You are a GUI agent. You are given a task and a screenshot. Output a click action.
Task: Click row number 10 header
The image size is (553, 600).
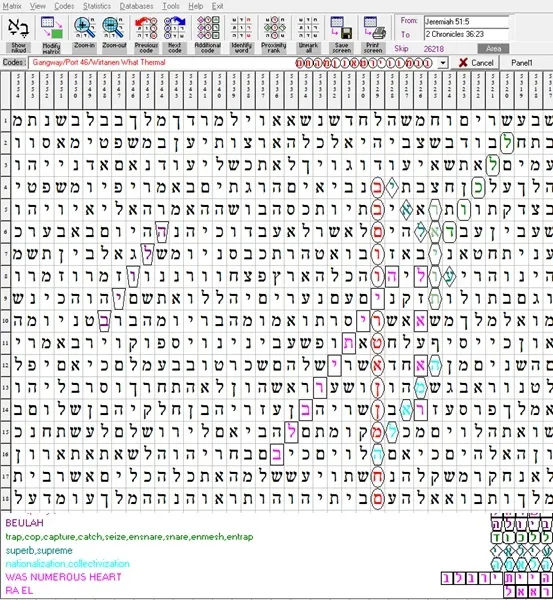click(5, 321)
